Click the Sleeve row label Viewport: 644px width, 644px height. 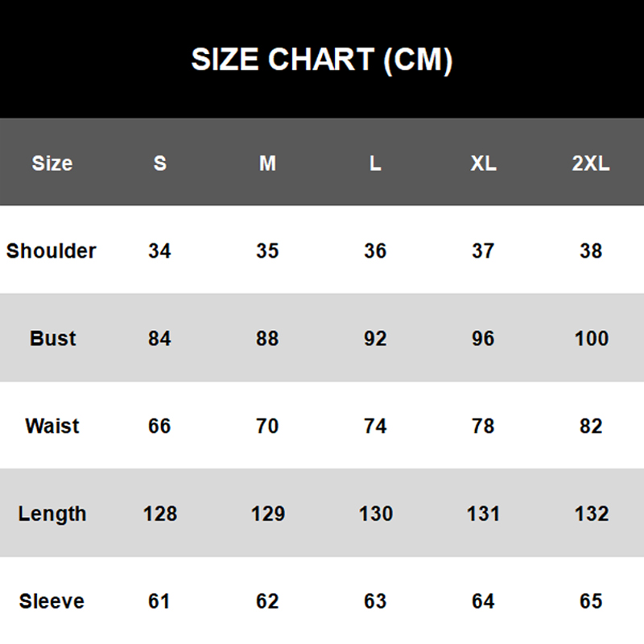pyautogui.click(x=52, y=601)
